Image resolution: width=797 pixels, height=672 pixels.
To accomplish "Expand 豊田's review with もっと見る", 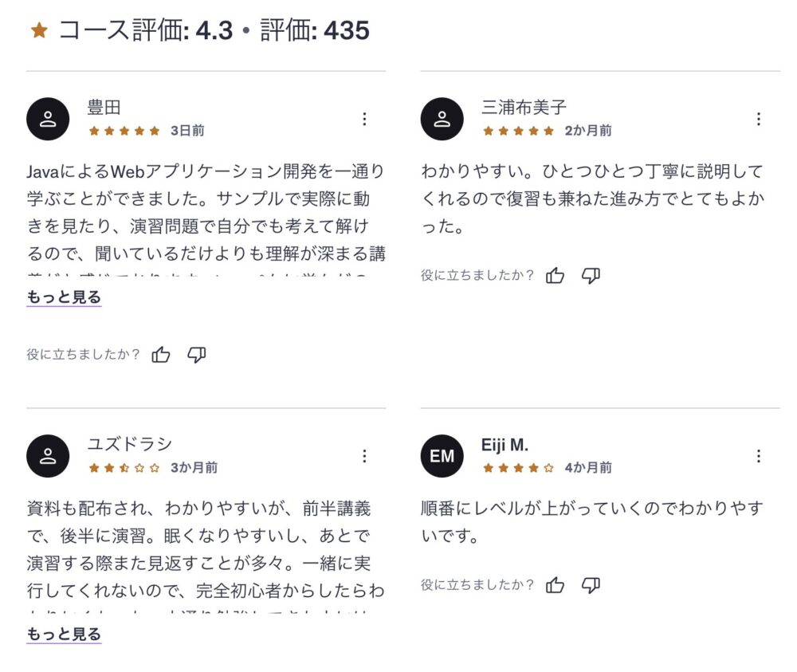I will (x=64, y=297).
